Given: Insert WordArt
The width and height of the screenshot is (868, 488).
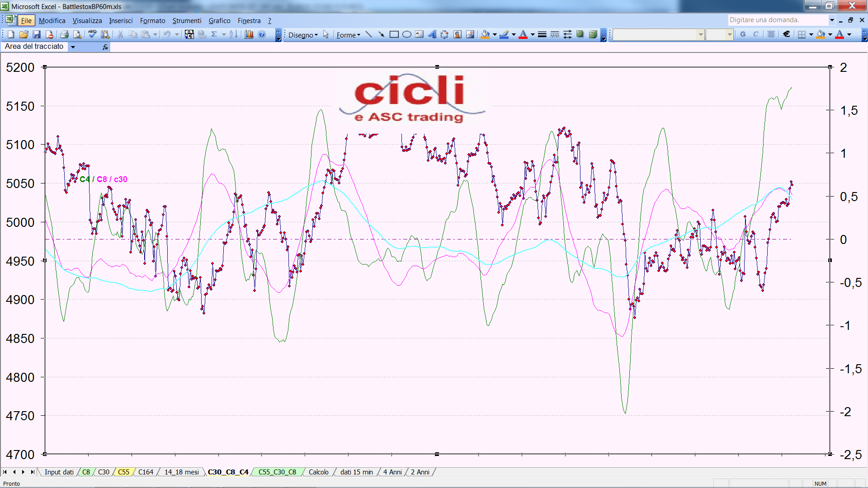Looking at the screenshot, I should pos(432,34).
